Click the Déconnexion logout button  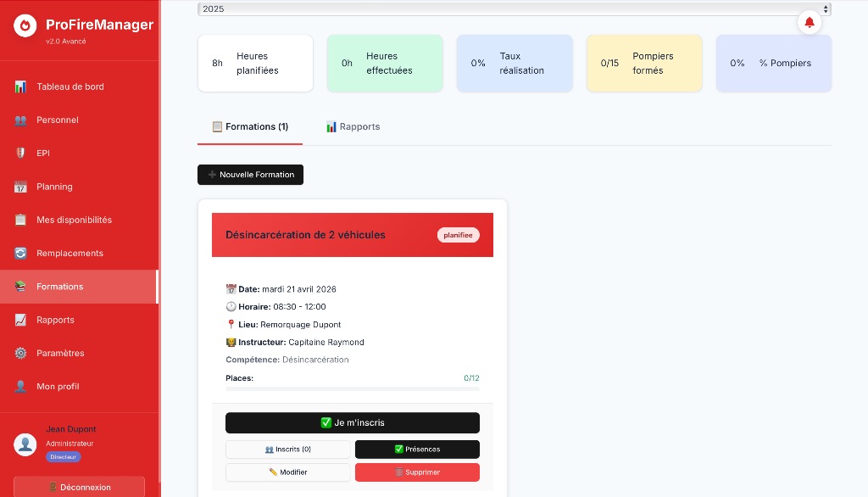[79, 487]
